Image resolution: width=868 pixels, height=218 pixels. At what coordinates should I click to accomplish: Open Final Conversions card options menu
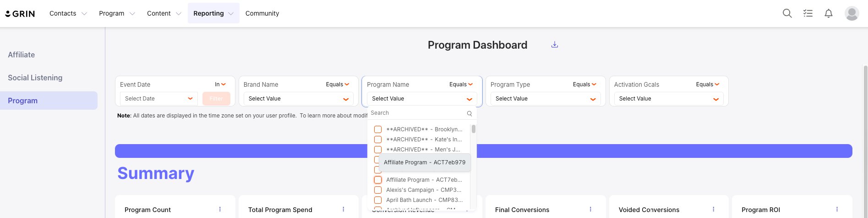pos(590,209)
